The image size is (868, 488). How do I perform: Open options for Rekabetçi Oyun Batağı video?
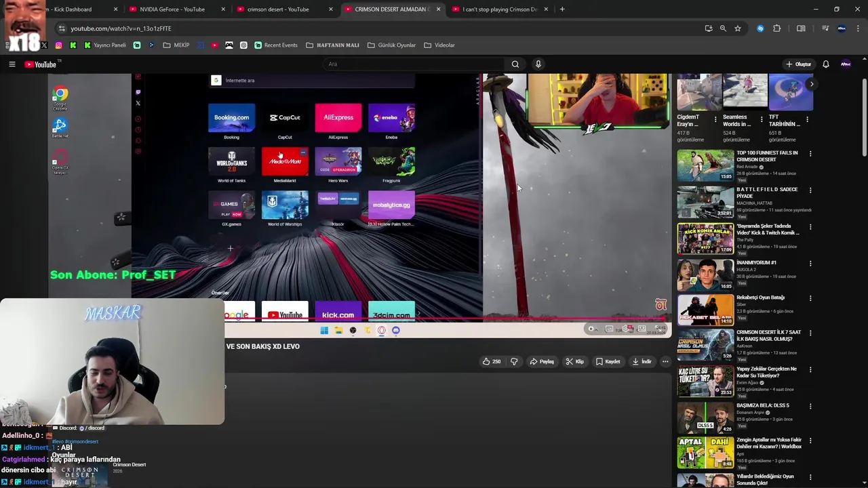pos(810,298)
